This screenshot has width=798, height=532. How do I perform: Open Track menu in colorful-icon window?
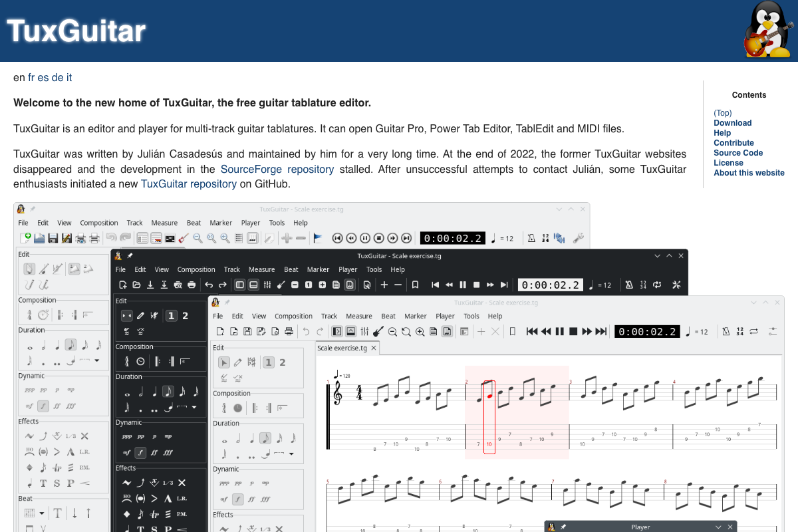click(x=135, y=223)
